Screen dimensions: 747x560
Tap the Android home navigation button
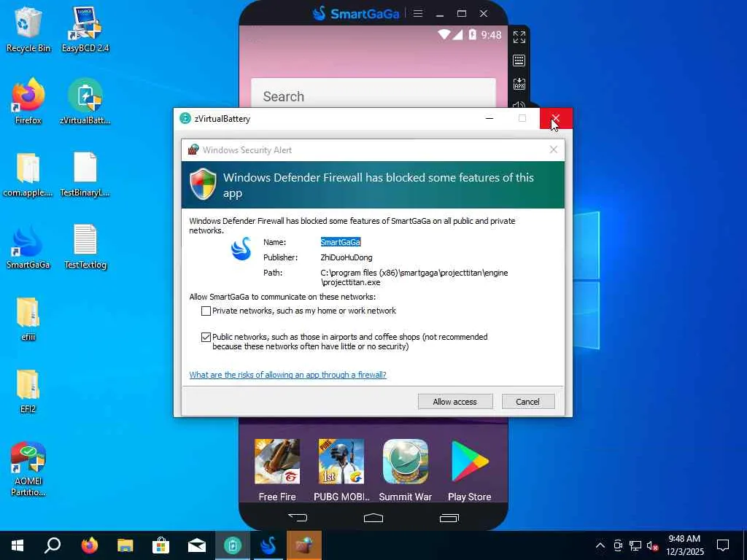click(373, 518)
